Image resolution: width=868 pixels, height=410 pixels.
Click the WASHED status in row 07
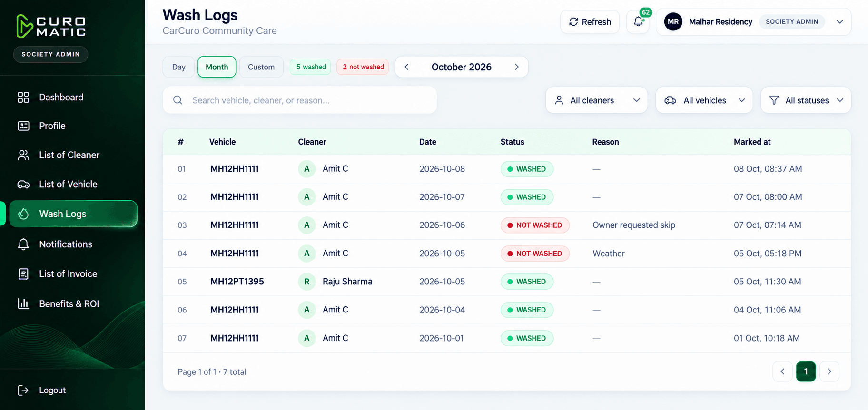pos(527,338)
